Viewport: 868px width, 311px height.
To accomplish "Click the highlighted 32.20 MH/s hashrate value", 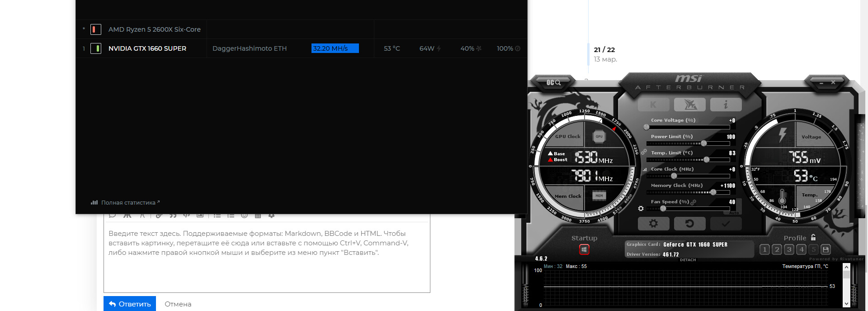I will pyautogui.click(x=335, y=48).
